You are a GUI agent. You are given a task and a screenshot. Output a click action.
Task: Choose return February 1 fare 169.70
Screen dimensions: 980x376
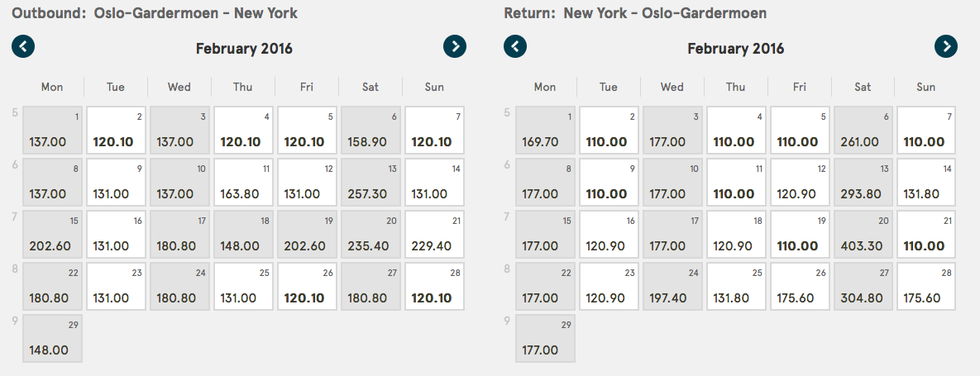pos(546,130)
